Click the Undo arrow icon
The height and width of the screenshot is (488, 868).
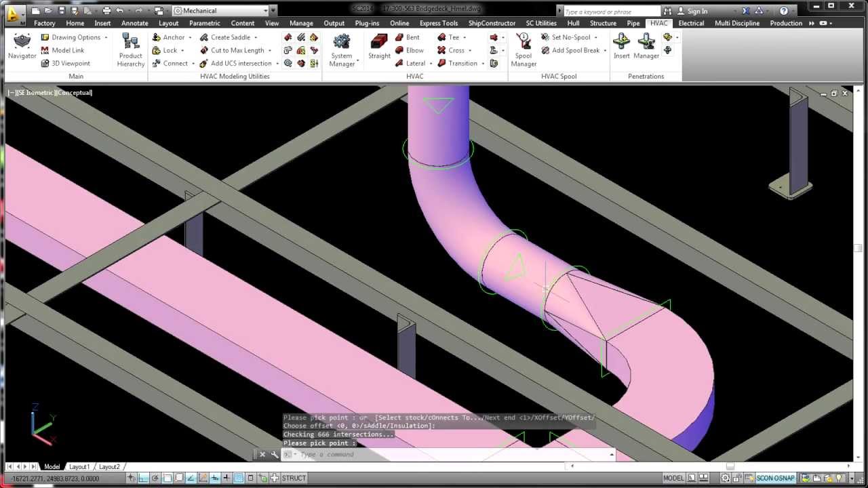pos(119,11)
